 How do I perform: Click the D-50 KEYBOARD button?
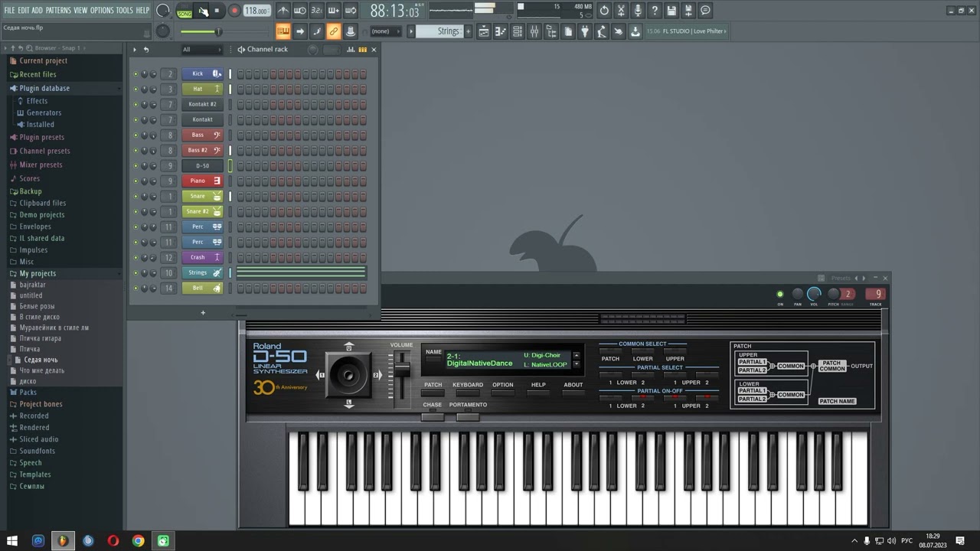click(467, 393)
